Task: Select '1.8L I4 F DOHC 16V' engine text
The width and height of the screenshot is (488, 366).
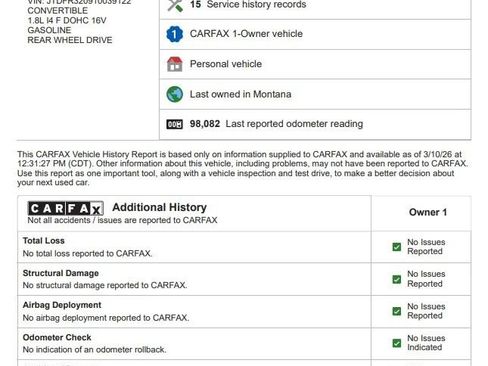Action: [67, 20]
